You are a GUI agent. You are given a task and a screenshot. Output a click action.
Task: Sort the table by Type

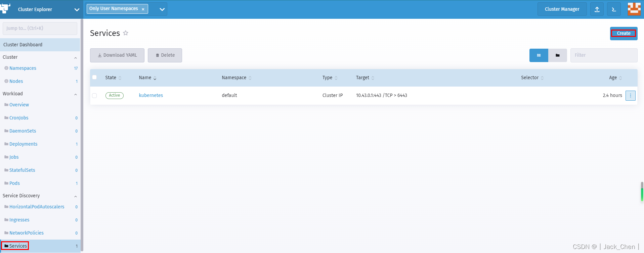(x=330, y=78)
